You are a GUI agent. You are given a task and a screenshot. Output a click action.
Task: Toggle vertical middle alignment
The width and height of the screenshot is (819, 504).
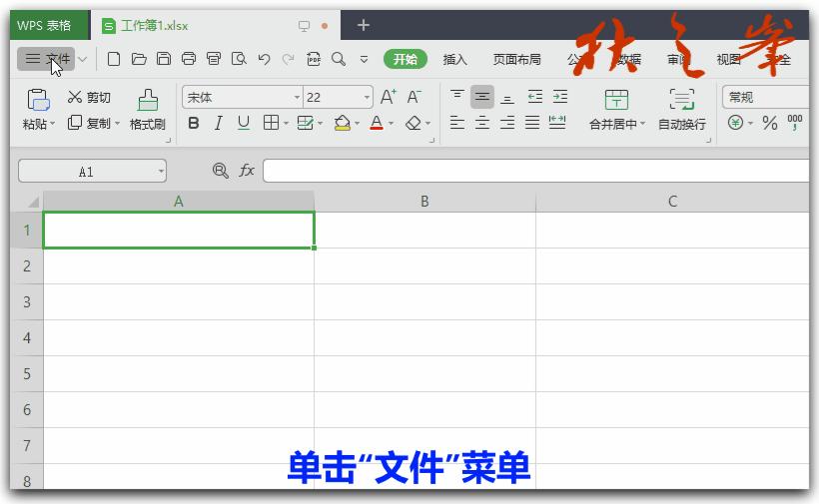click(x=482, y=97)
